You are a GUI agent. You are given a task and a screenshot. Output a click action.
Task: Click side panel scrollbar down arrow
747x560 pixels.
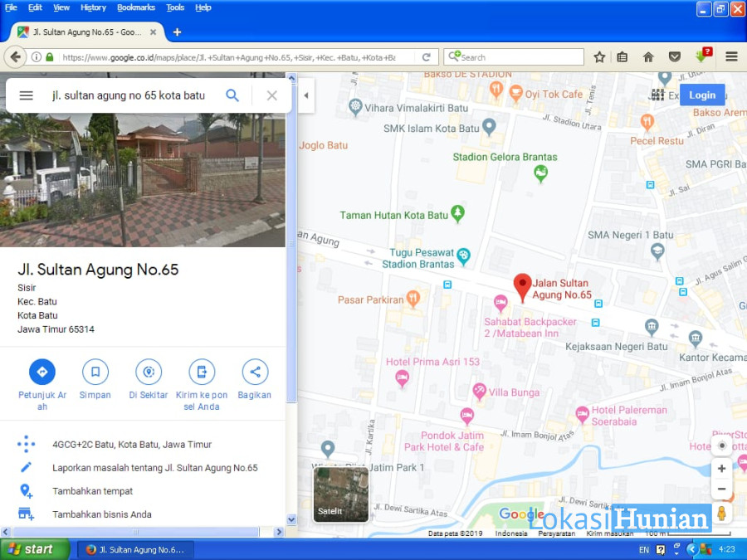click(x=291, y=519)
